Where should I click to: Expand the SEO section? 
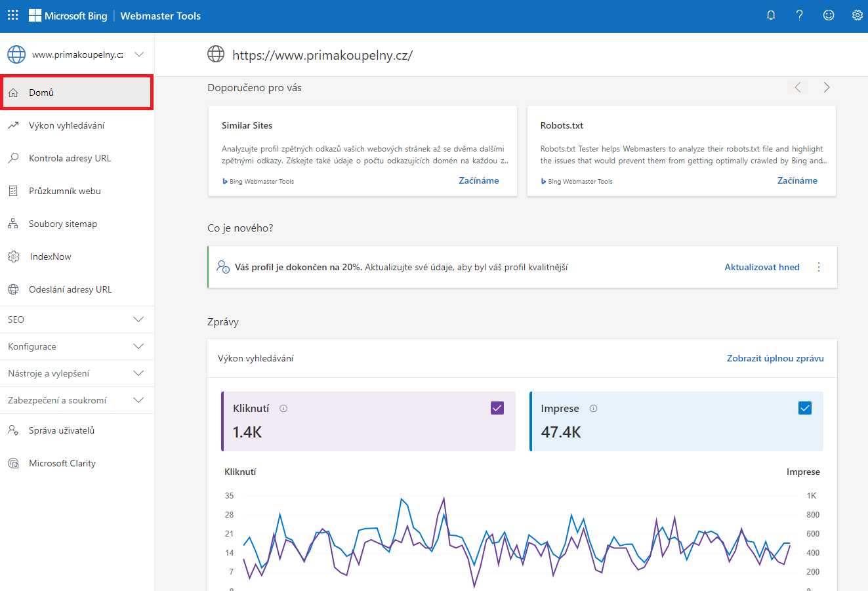coord(77,319)
